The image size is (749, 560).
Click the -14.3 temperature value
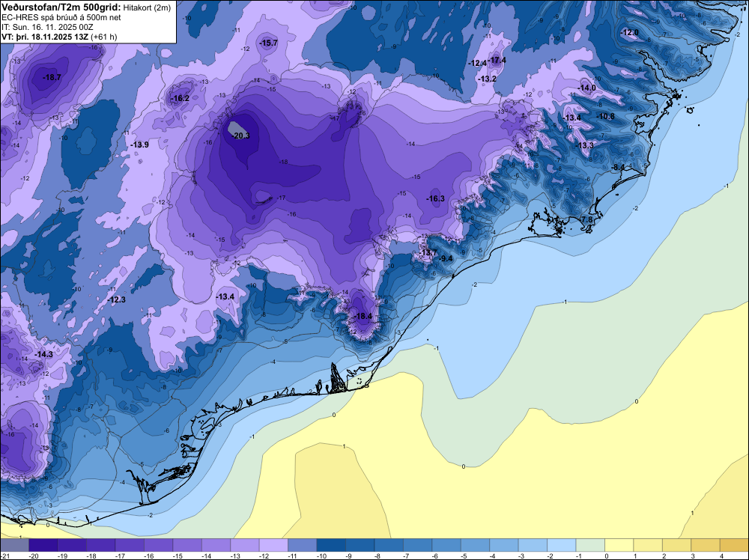(44, 354)
